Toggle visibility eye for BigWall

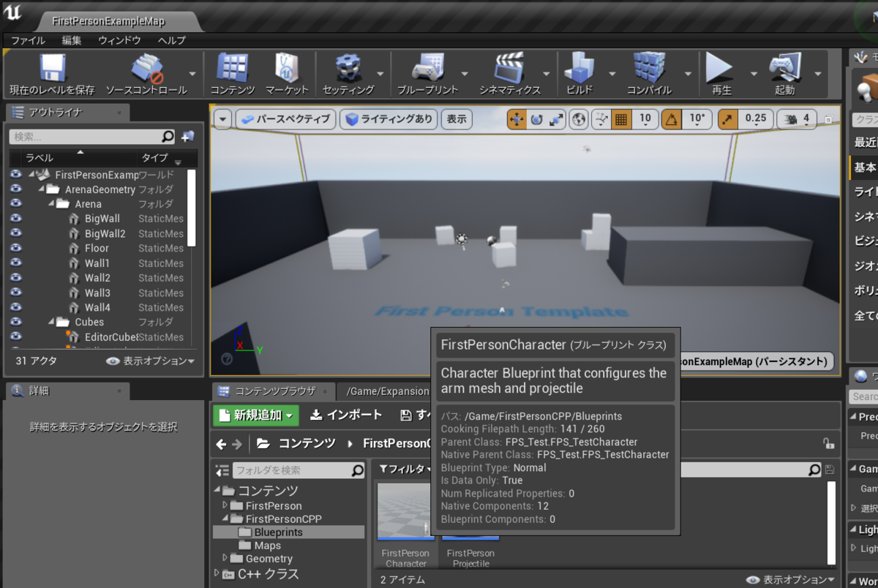tap(16, 219)
